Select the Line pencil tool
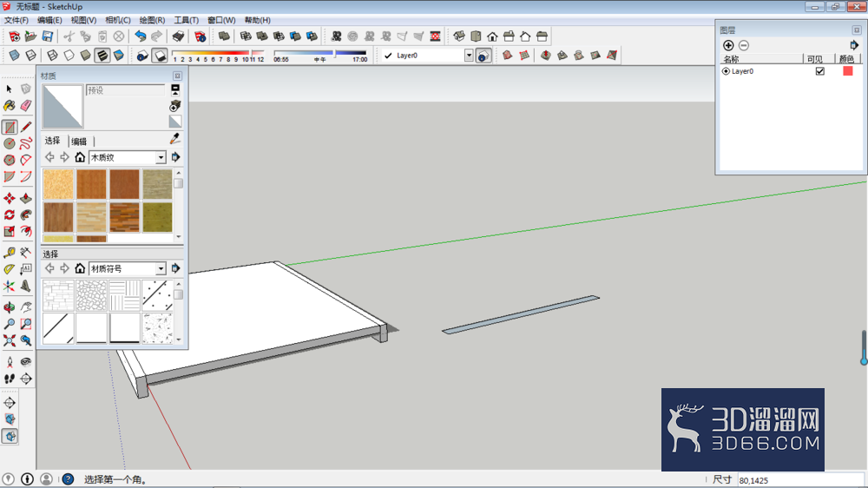 coord(26,128)
